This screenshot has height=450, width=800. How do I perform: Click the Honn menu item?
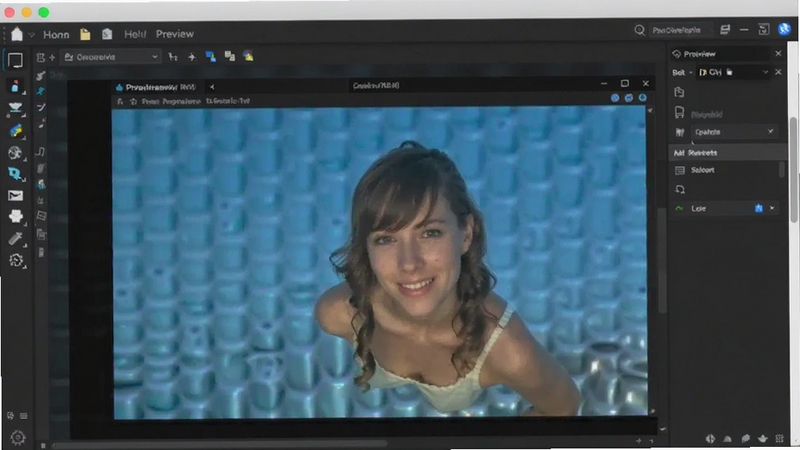[x=56, y=35]
